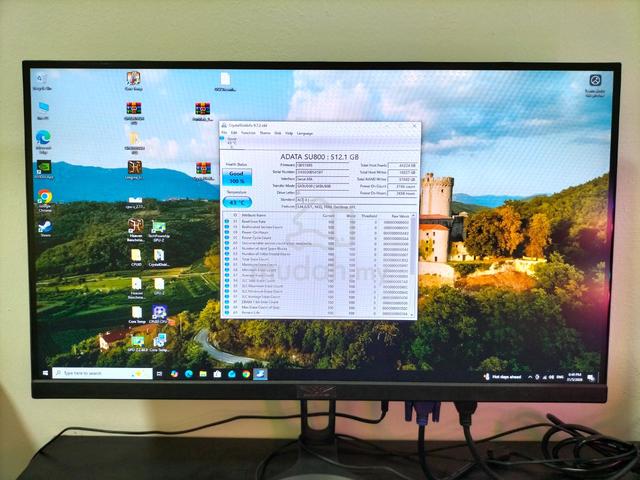Select the This PC desktop icon

(x=43, y=111)
